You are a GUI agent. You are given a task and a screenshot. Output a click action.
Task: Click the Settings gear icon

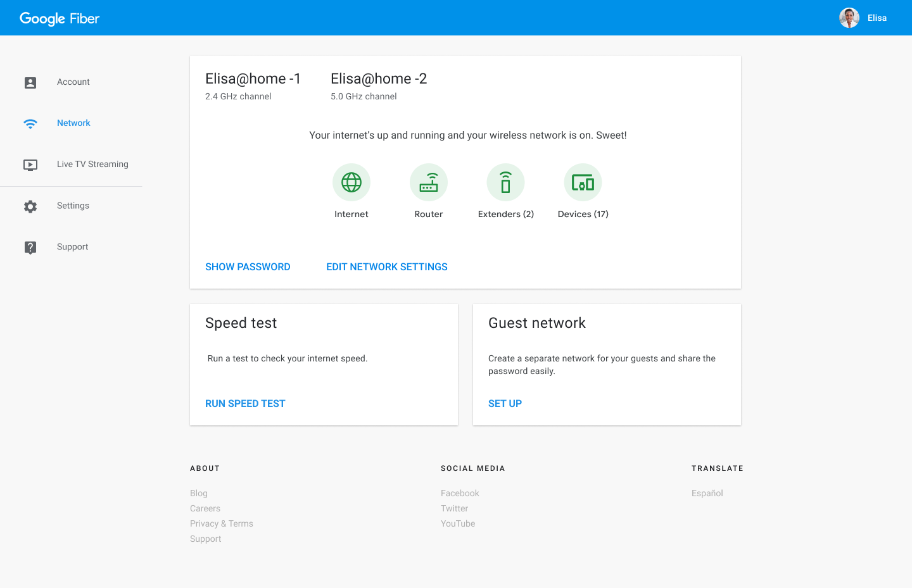[30, 206]
